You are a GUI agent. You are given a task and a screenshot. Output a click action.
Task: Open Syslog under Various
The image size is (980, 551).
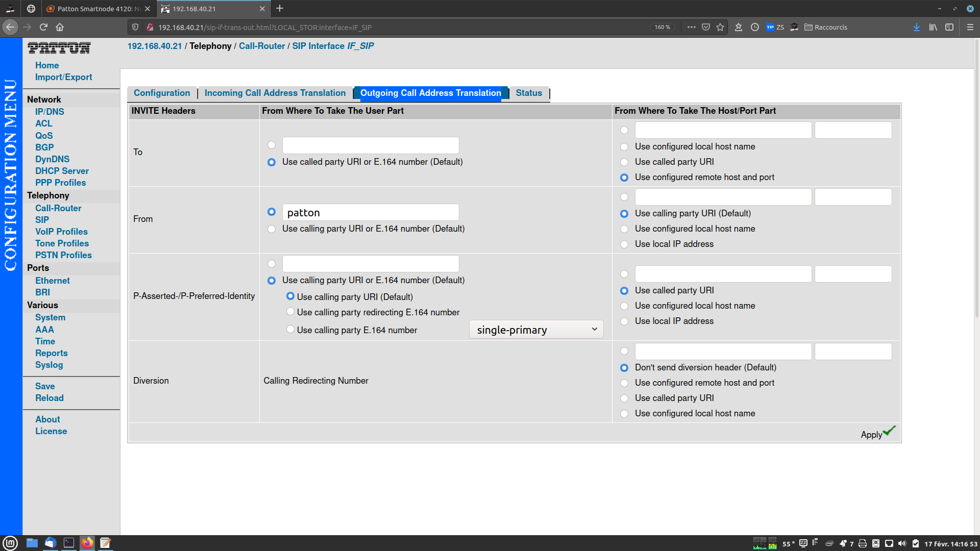[49, 365]
